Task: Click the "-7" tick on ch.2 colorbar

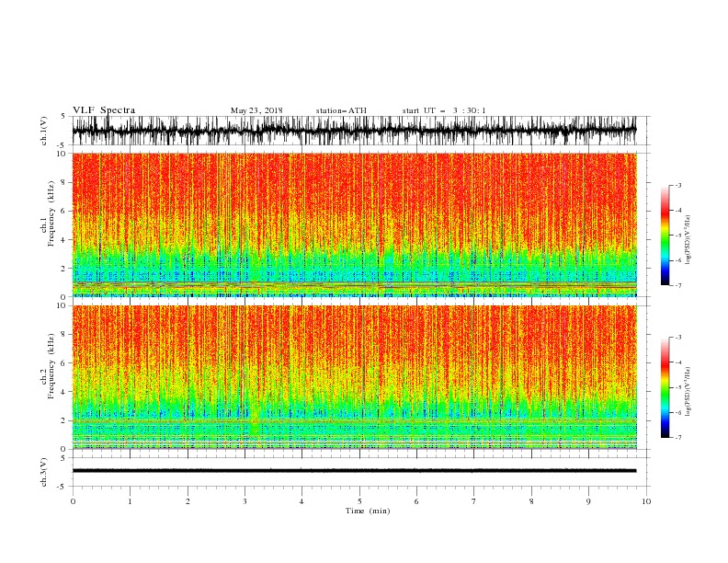Action: 678,437
